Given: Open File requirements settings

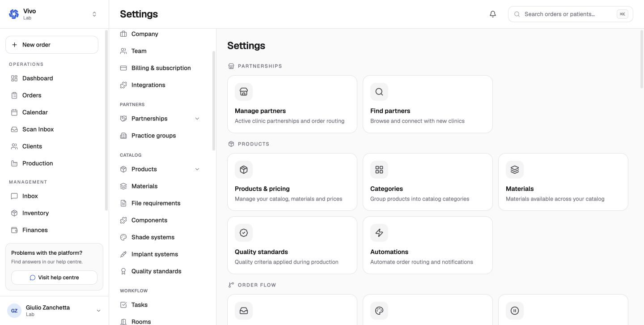Looking at the screenshot, I should (160, 203).
